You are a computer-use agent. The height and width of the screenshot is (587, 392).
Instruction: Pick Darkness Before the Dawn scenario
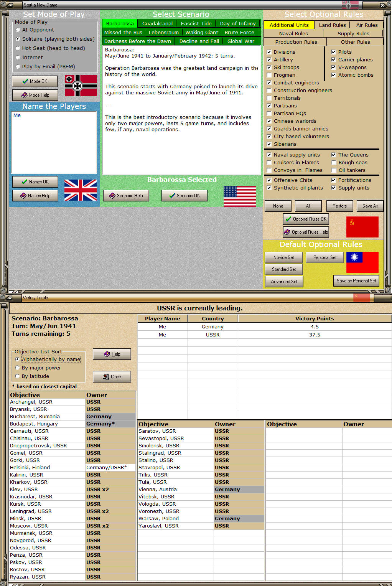point(138,41)
